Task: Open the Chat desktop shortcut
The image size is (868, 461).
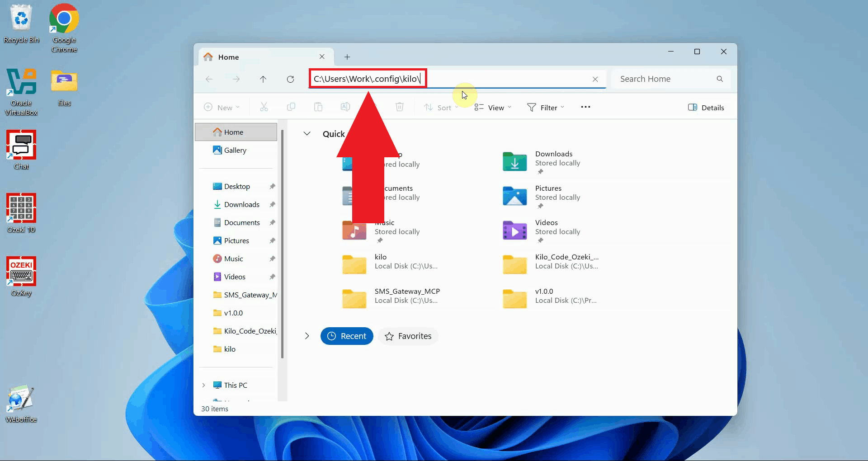Action: pos(21,150)
